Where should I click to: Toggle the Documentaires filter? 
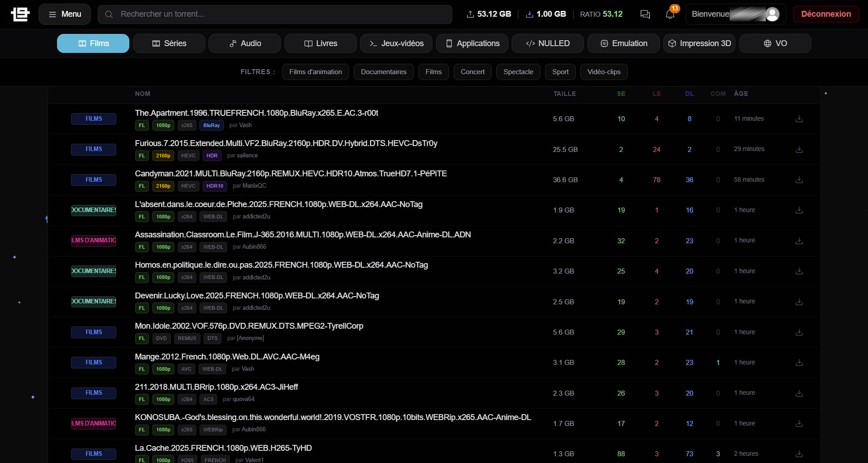(x=383, y=72)
